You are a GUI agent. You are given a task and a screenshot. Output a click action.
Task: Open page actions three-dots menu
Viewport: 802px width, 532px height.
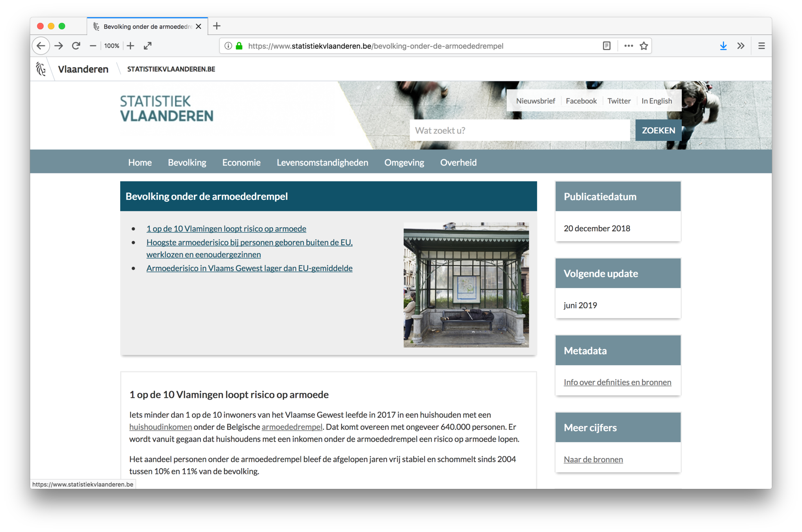pyautogui.click(x=629, y=46)
